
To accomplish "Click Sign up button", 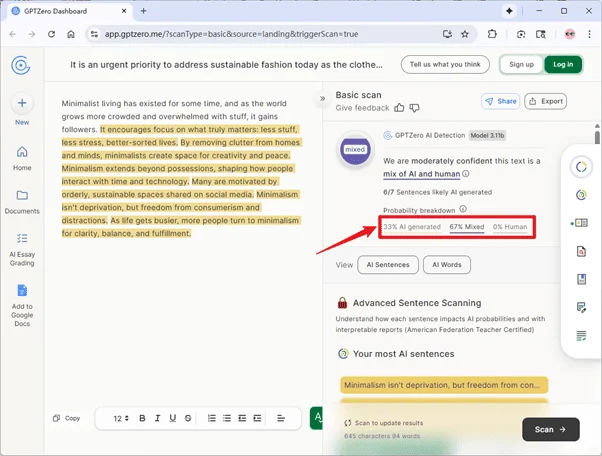I will coord(521,64).
